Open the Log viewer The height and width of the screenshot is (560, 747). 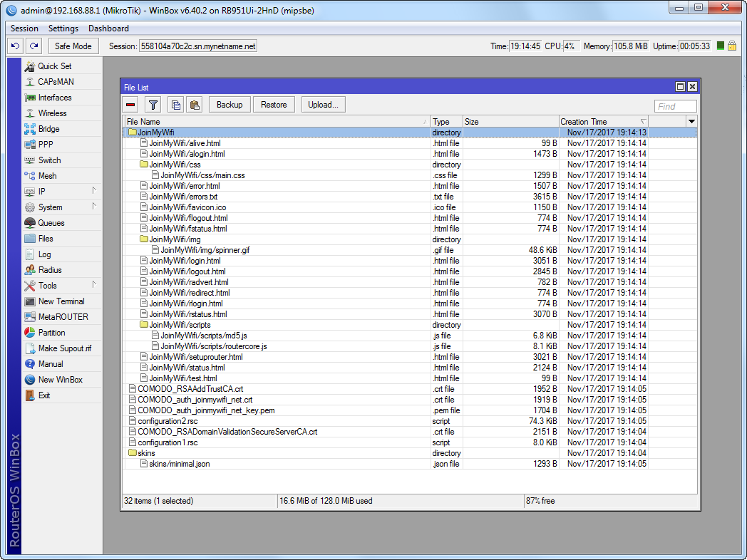62,254
